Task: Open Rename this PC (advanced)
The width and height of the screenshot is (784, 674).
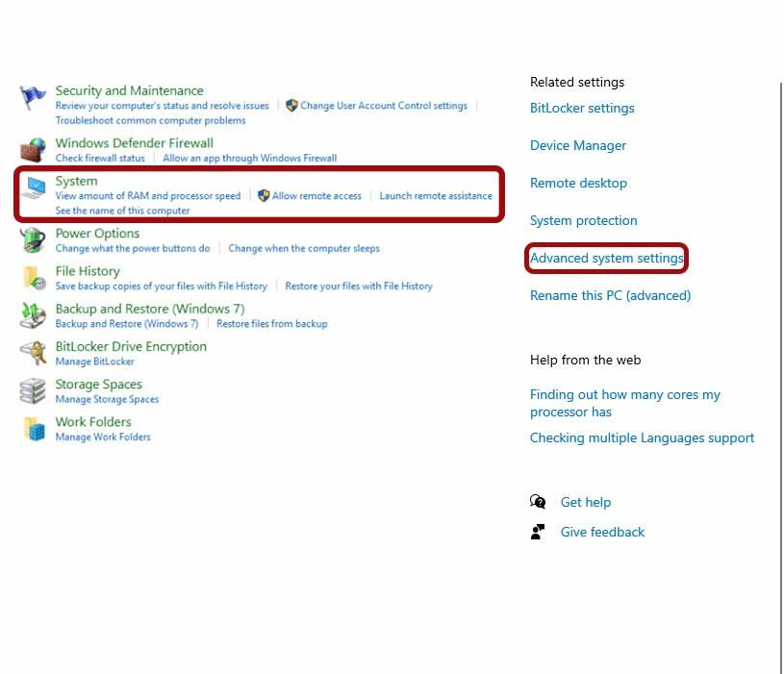Action: 610,295
